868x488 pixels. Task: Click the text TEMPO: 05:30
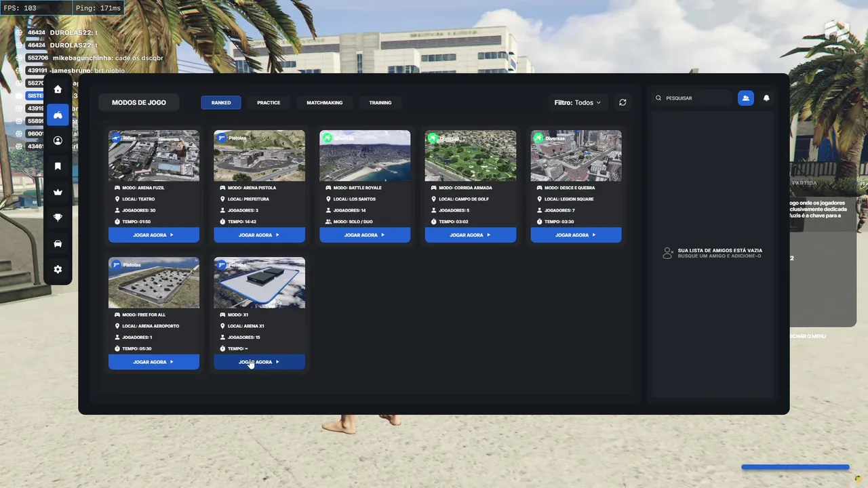(x=136, y=348)
